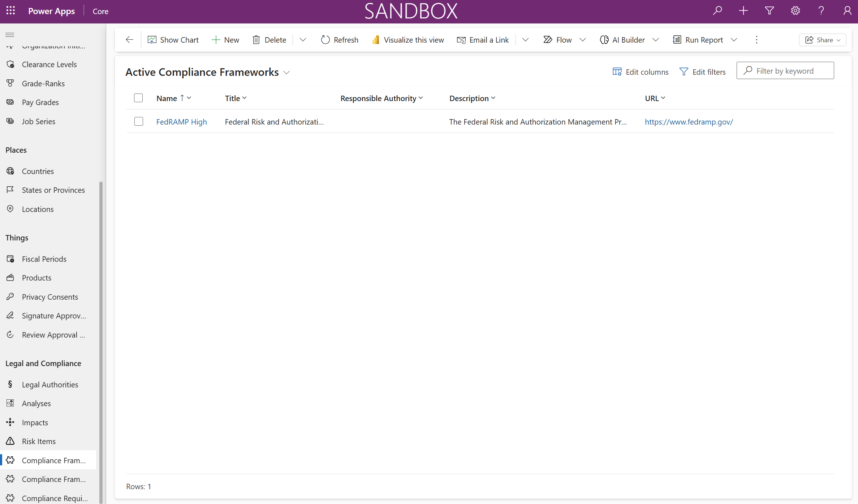This screenshot has width=858, height=504.
Task: Open the Name column header menu
Action: (x=174, y=98)
